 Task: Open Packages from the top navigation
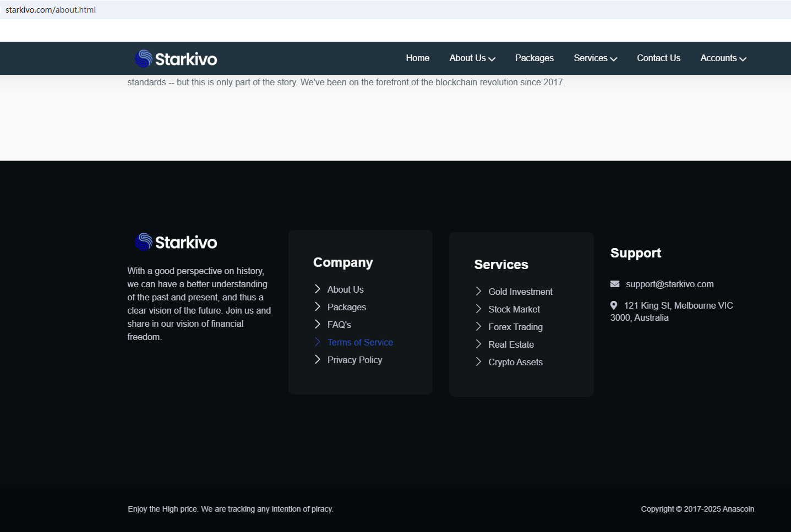tap(534, 58)
